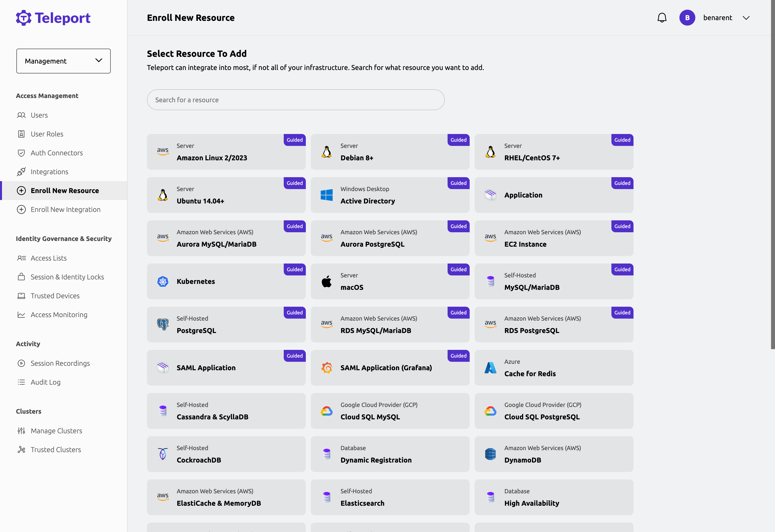Click the DynamoDB database icon

[490, 454]
